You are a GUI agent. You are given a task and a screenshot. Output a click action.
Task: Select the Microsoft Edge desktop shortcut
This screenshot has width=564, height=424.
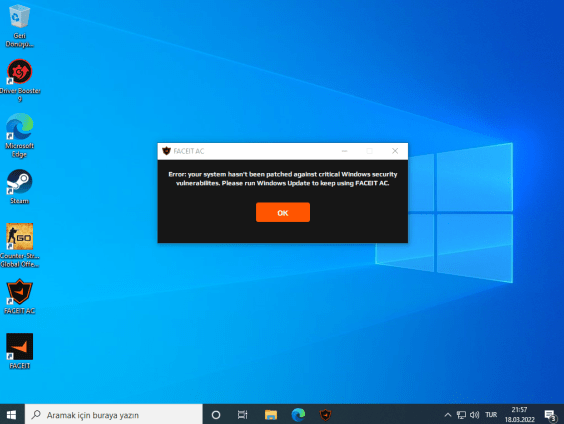coord(19,136)
